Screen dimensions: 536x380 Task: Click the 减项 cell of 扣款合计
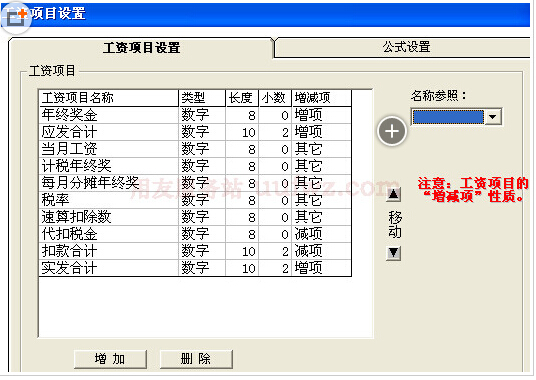pos(321,252)
